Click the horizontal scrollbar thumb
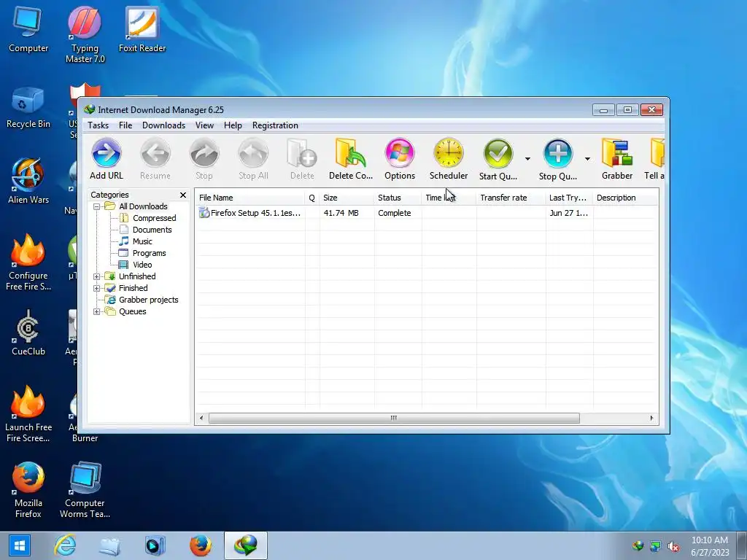This screenshot has width=747, height=560. point(394,418)
